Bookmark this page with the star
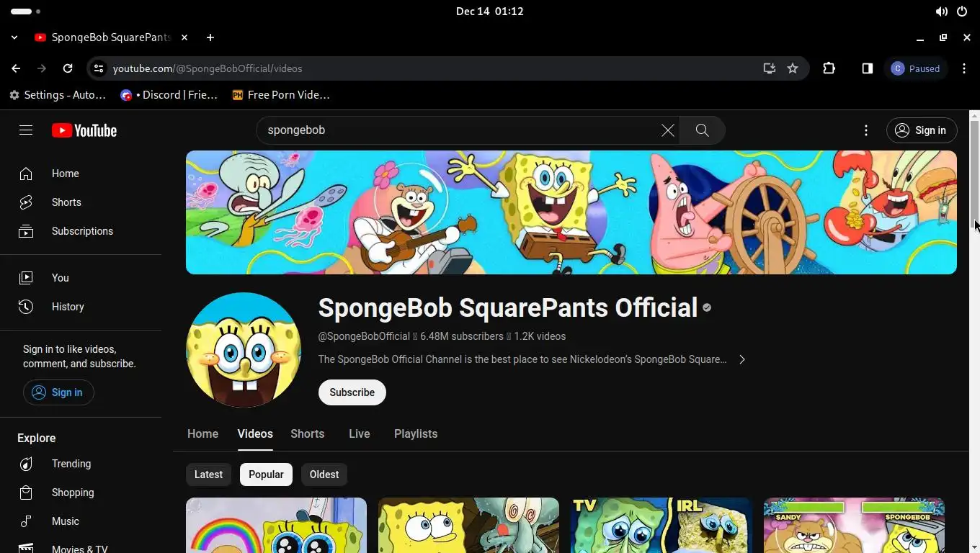Screen dimensions: 980x553 pyautogui.click(x=793, y=68)
